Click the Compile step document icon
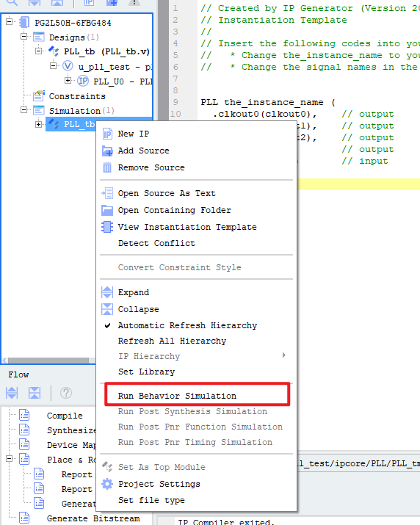The height and width of the screenshot is (525, 420). pyautogui.click(x=24, y=415)
